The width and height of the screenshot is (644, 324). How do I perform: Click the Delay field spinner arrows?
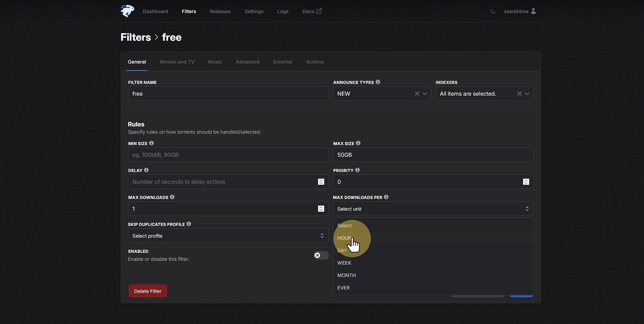pyautogui.click(x=321, y=182)
